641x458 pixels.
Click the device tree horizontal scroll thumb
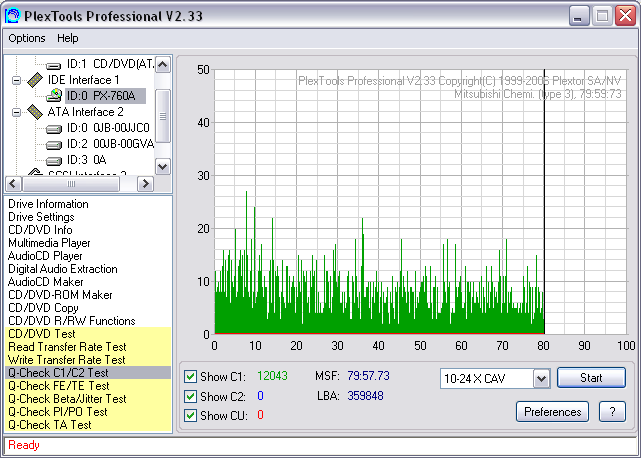click(71, 184)
